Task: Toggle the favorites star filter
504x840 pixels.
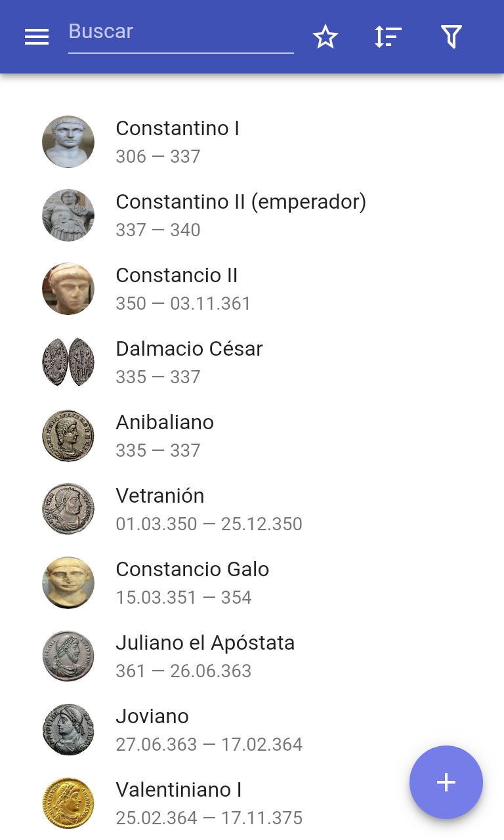Action: coord(325,37)
